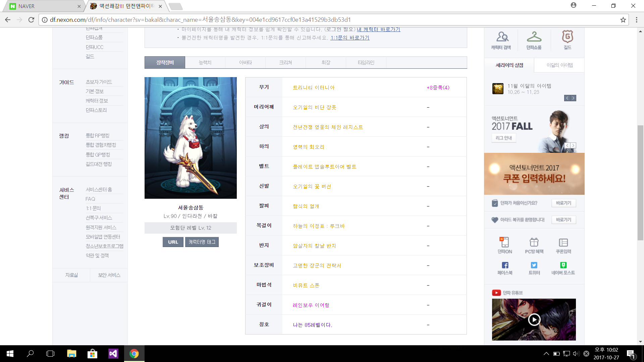
Task: Open the 통합RP랭킹 sidebar link
Action: [x=98, y=135]
